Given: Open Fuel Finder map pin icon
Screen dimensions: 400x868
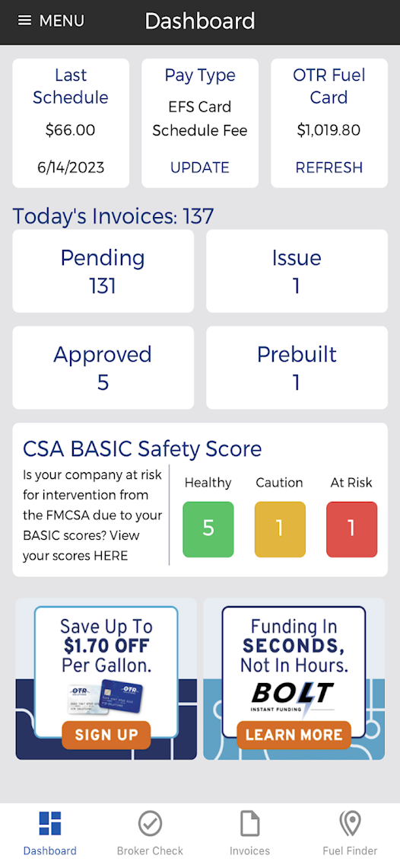Looking at the screenshot, I should pos(351,824).
